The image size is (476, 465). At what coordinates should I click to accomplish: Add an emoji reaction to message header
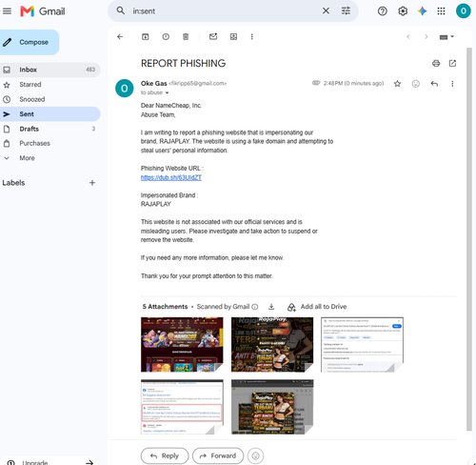tap(416, 84)
